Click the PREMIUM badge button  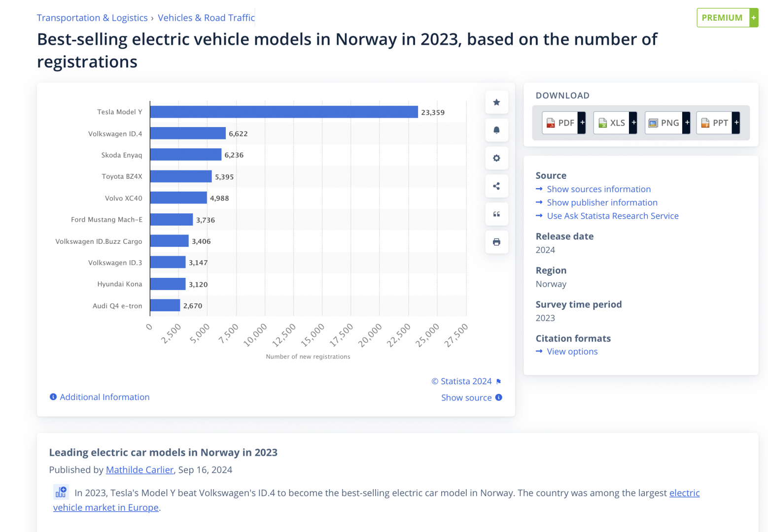tap(727, 18)
